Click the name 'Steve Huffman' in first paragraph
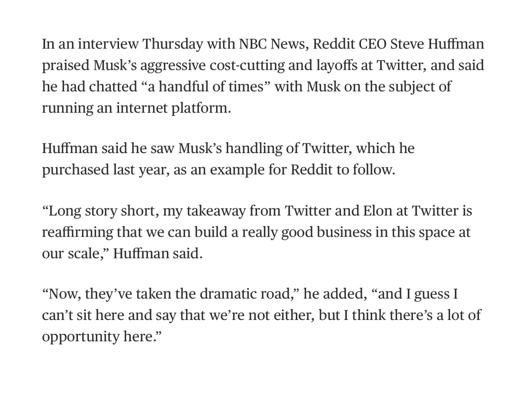The image size is (532, 400). coord(437,44)
